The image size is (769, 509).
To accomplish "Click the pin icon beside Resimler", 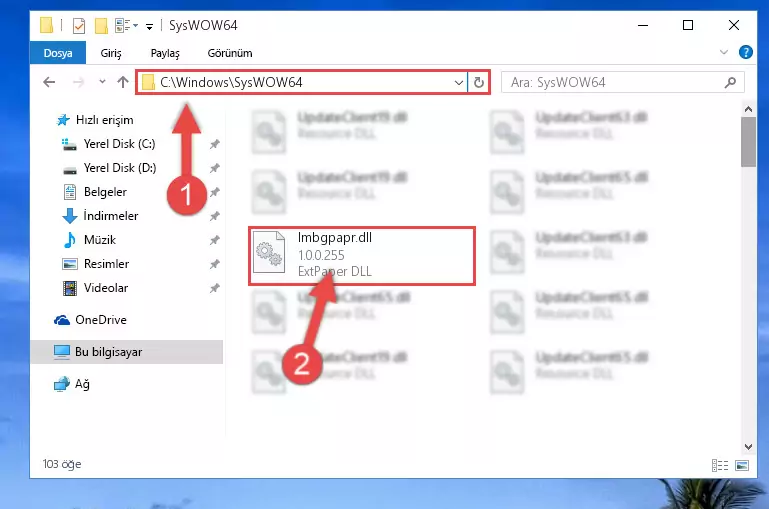I will pyautogui.click(x=214, y=264).
